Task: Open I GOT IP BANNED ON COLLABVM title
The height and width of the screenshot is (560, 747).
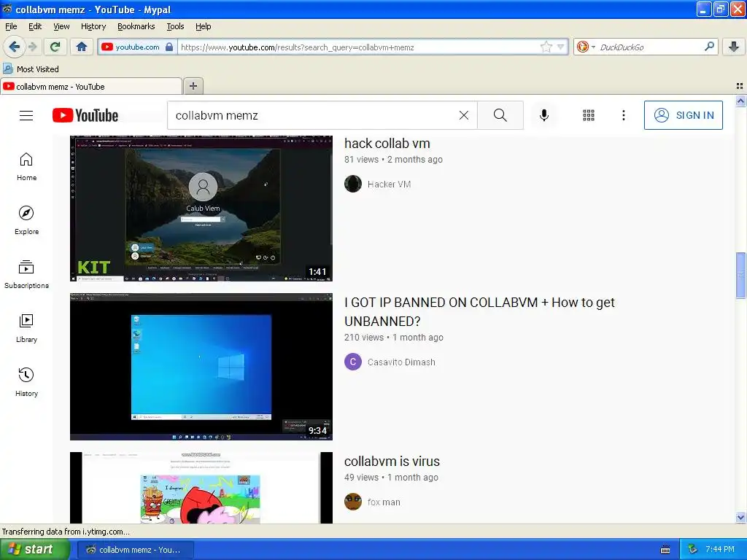Action: point(479,311)
